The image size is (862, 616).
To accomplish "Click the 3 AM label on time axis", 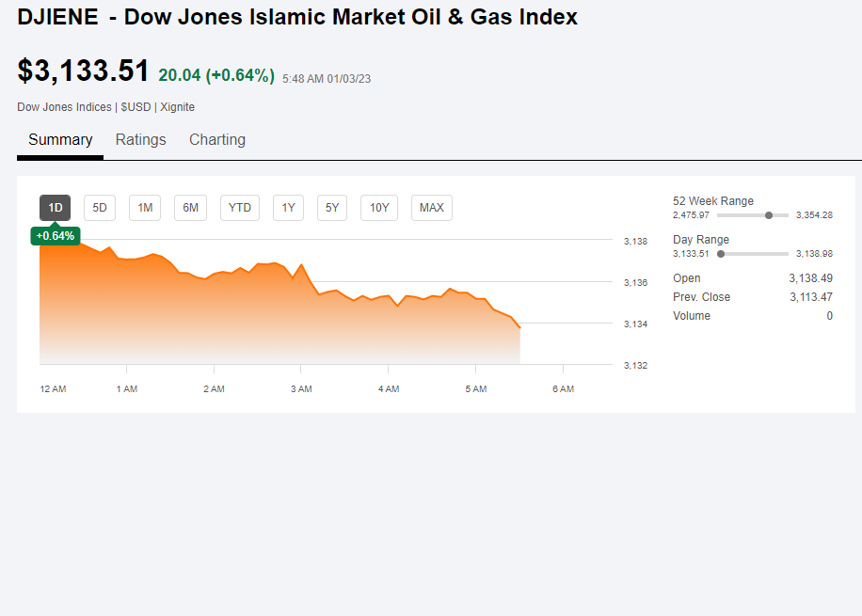I will click(301, 389).
